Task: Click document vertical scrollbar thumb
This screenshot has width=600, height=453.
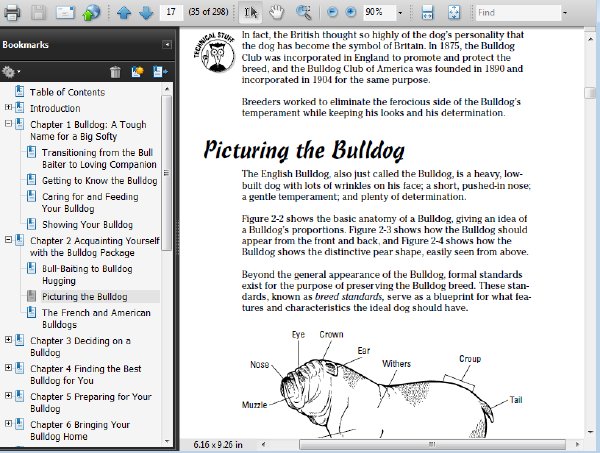Action: click(590, 93)
